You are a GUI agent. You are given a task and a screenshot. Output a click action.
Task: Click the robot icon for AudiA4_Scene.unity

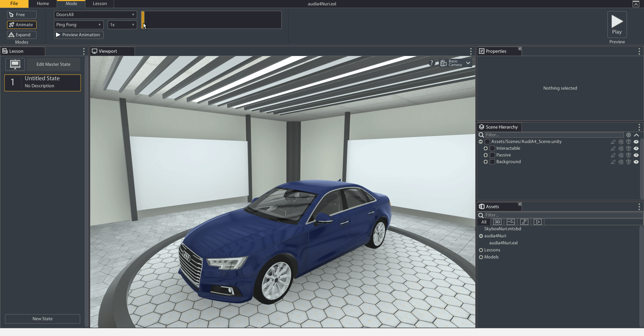(x=629, y=142)
